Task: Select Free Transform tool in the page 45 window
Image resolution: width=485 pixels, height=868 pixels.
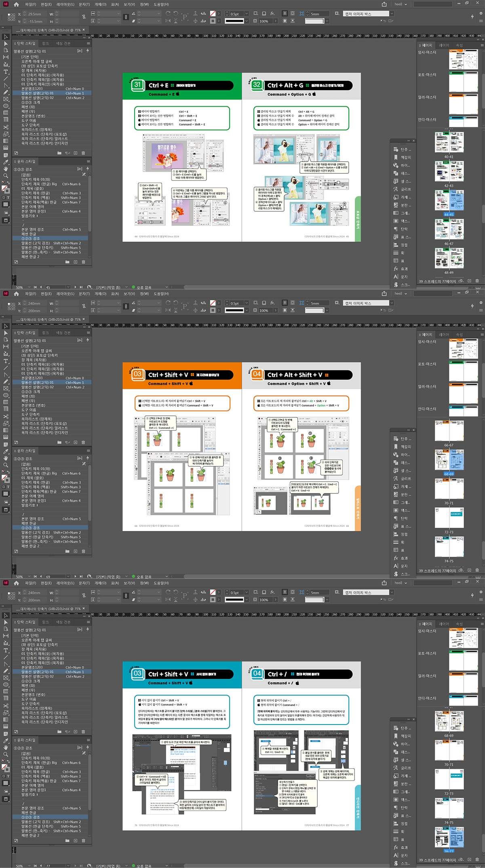Action: [x=6, y=134]
